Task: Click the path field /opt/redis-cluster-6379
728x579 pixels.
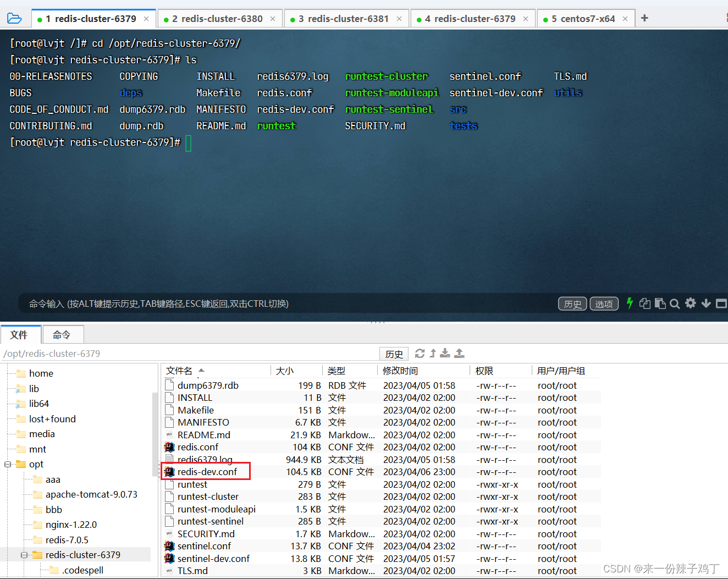Action: tap(190, 354)
